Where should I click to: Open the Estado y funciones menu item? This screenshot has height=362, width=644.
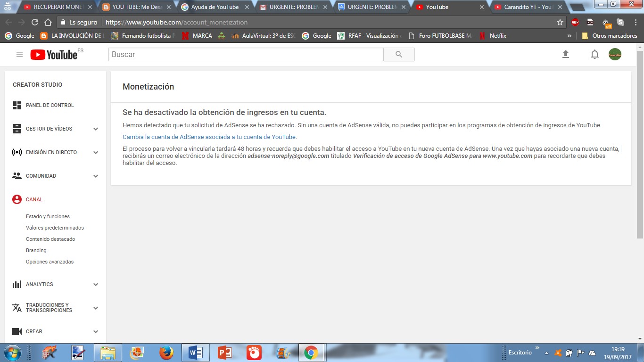coord(48,216)
